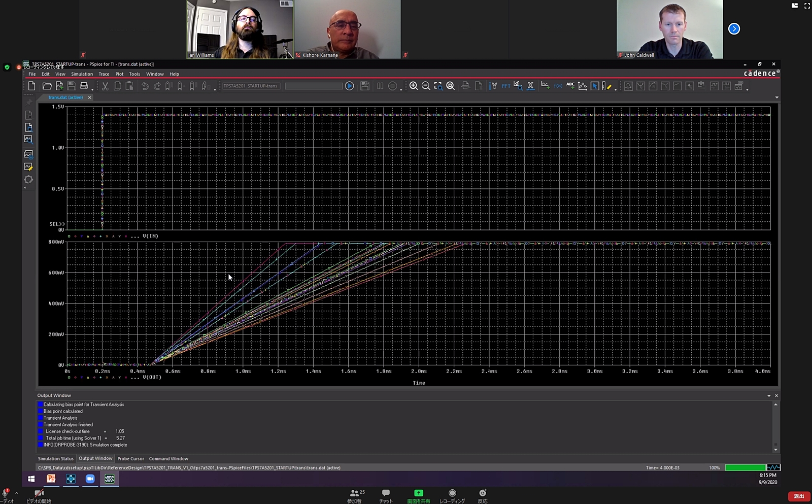Save with the floppy disk icon
This screenshot has height=504, width=812.
pyautogui.click(x=72, y=86)
